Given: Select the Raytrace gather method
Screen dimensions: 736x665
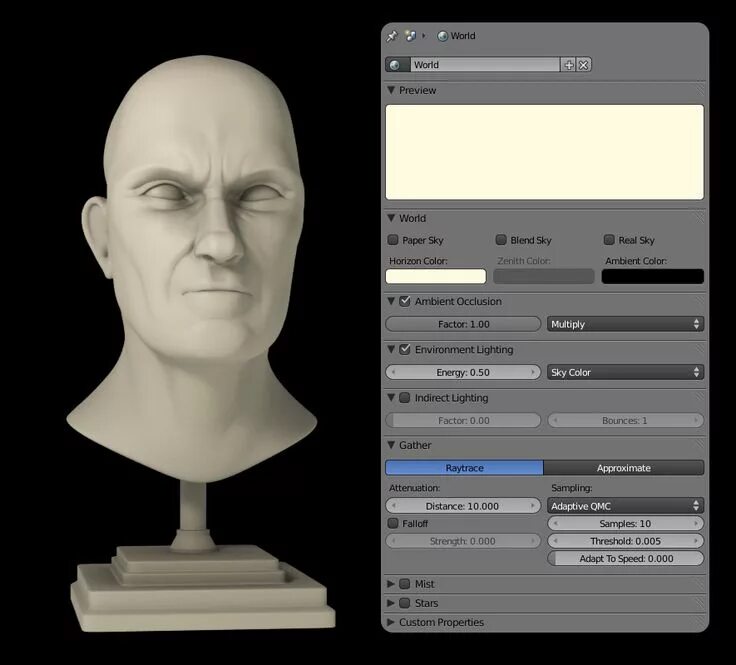Looking at the screenshot, I should click(464, 468).
